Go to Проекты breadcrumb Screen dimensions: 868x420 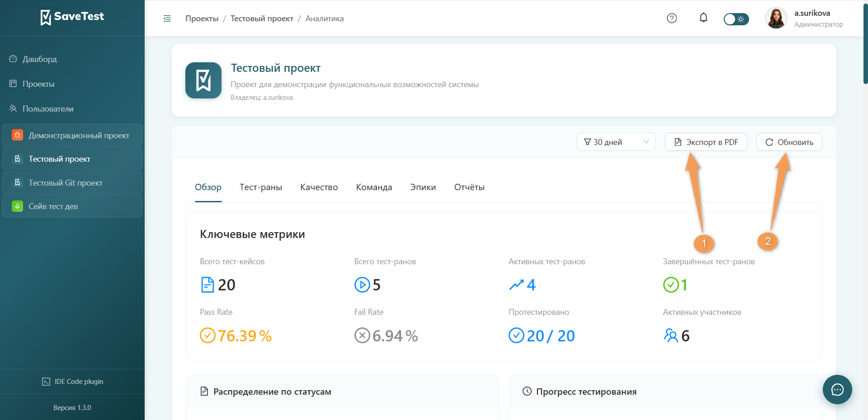(x=202, y=19)
